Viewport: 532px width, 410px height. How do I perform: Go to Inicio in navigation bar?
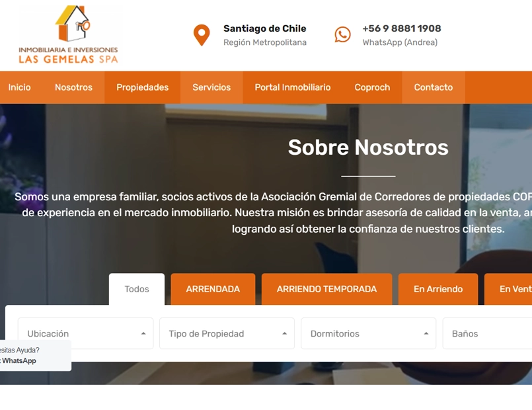tap(19, 87)
